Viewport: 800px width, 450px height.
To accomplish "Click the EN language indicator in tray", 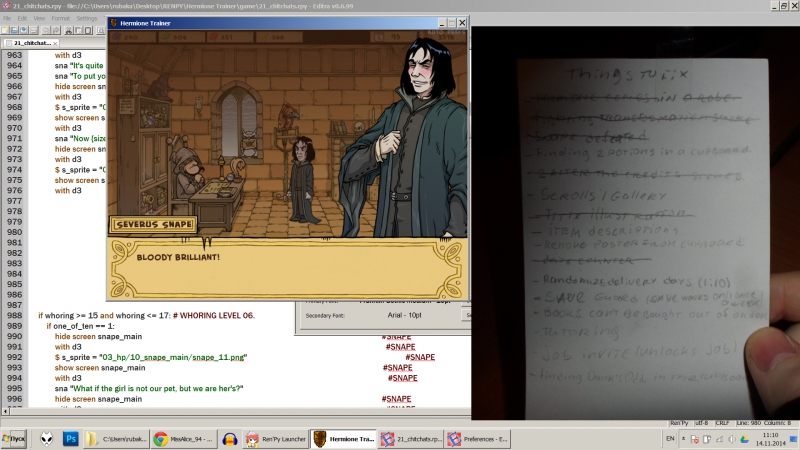I will coord(670,439).
